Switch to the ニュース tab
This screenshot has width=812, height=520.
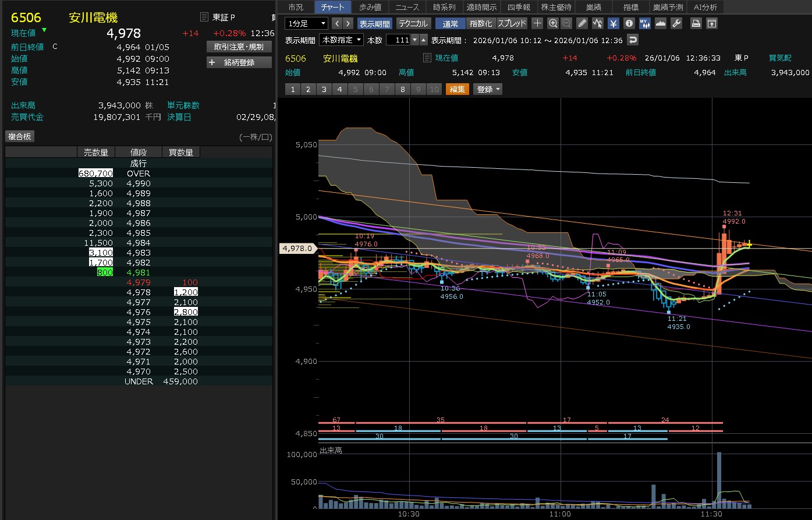coord(407,7)
